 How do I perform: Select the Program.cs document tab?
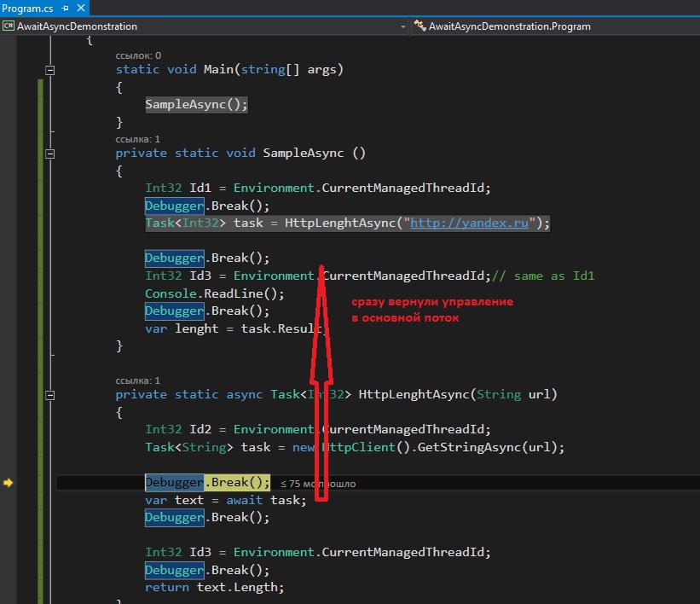tap(27, 8)
